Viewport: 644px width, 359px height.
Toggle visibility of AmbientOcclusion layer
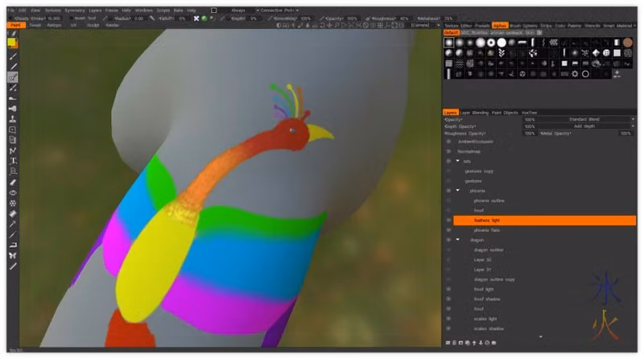(x=448, y=142)
